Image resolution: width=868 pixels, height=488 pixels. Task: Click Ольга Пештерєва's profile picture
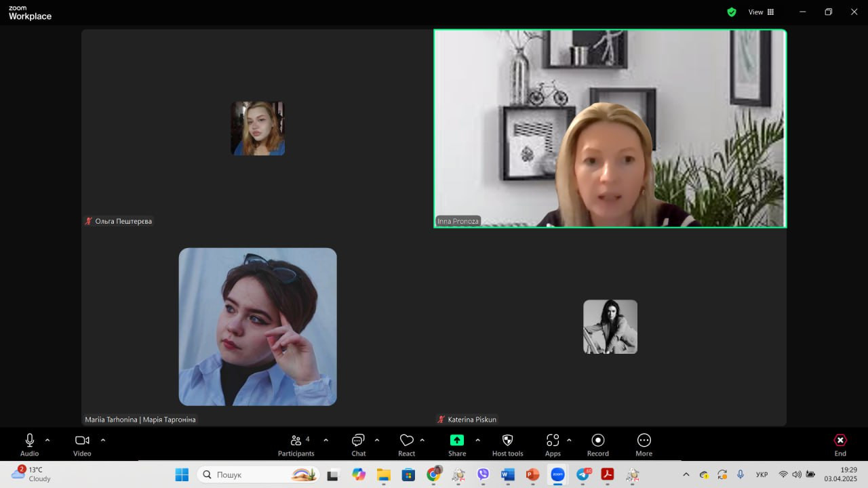point(258,129)
